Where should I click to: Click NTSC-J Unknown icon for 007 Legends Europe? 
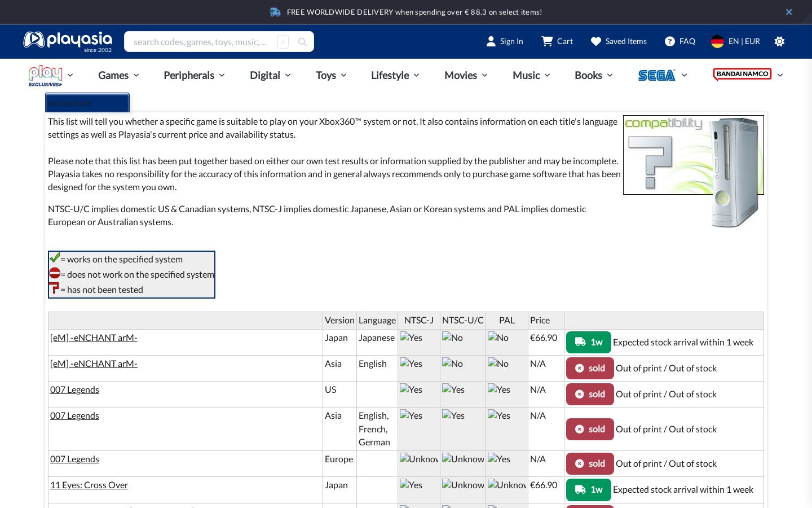click(419, 459)
